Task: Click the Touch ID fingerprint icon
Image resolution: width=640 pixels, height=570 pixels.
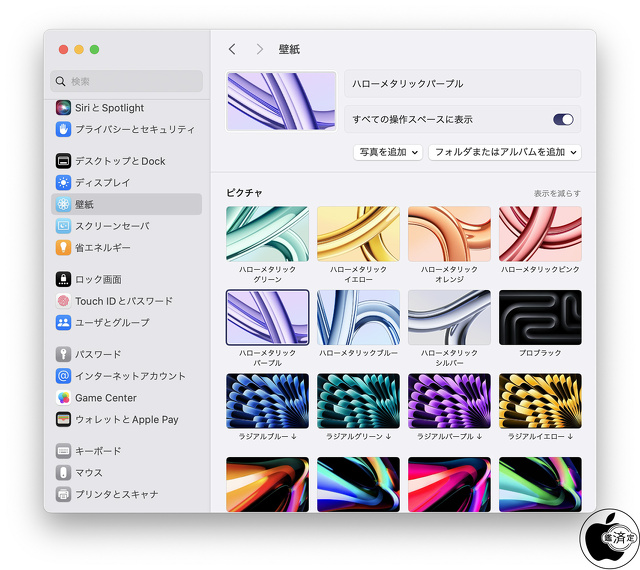Action: point(63,301)
